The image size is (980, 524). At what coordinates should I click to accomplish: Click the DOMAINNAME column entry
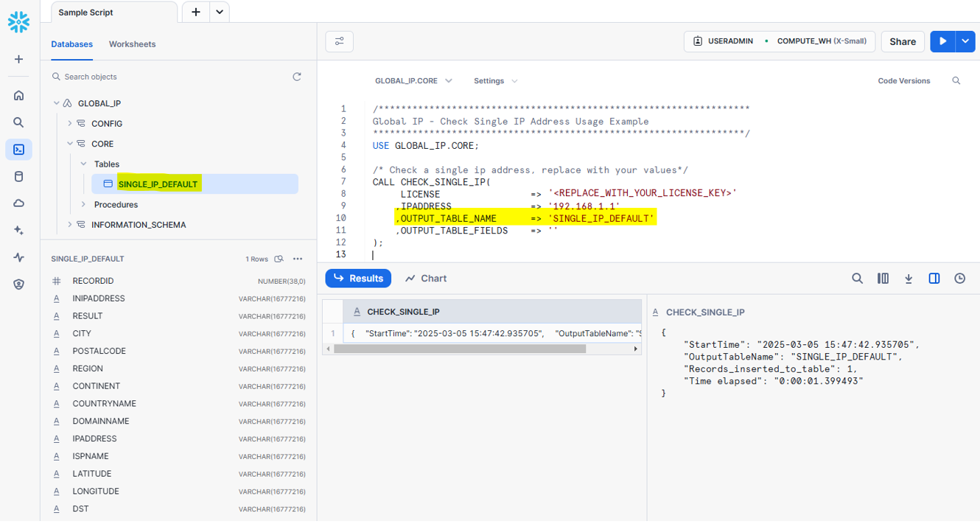point(178,422)
